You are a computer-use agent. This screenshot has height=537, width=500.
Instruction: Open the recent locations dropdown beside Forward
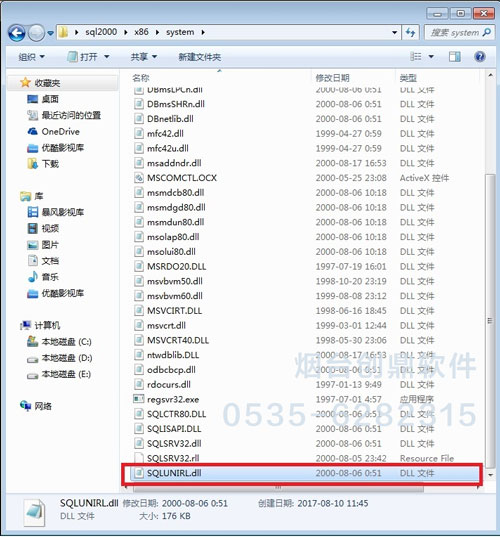click(51, 33)
